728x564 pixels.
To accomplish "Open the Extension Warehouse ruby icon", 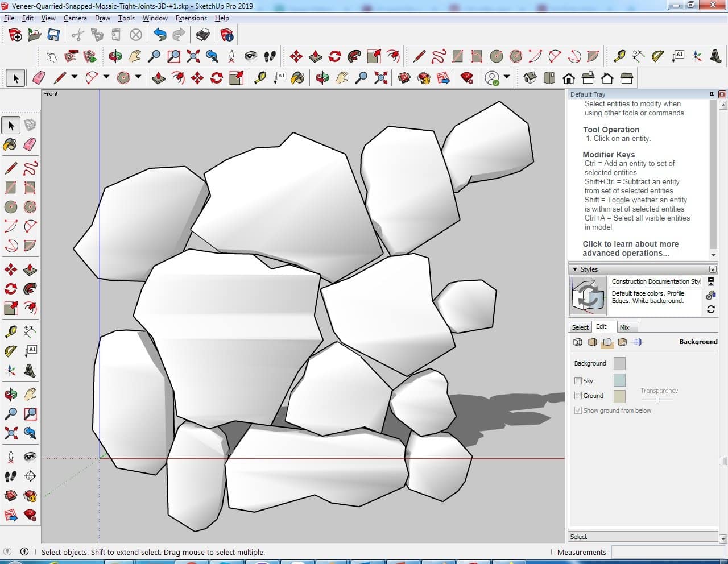I will click(x=467, y=78).
